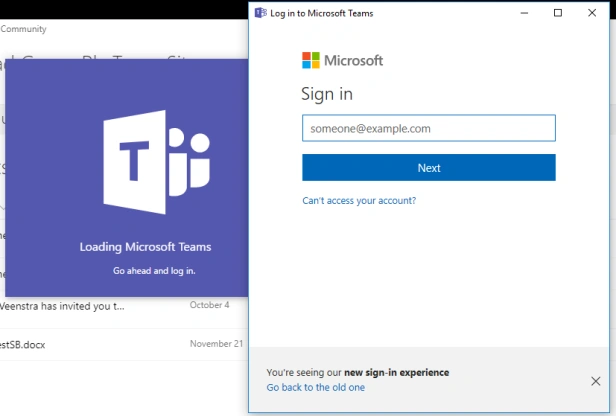This screenshot has height=416, width=616.
Task: Close the Log in to Microsoft Teams window
Action: point(592,13)
